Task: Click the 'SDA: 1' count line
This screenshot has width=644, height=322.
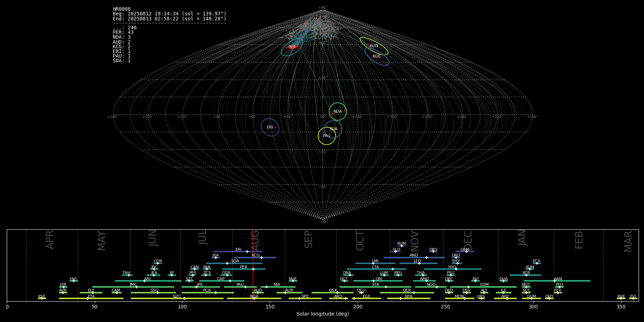Action: pyautogui.click(x=122, y=60)
